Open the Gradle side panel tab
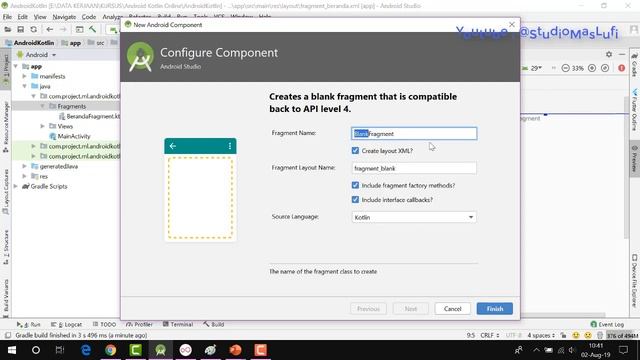Viewport: 640px width, 360px height. (635, 65)
